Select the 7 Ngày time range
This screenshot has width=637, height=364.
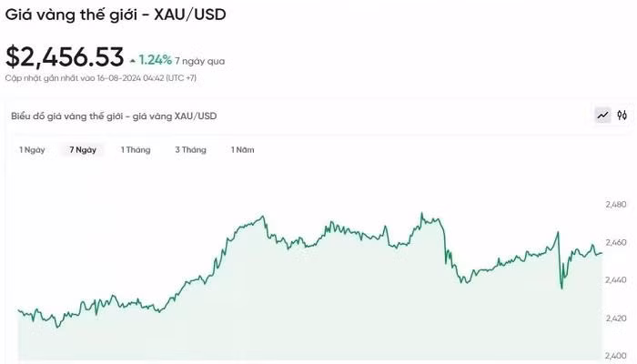pos(83,149)
